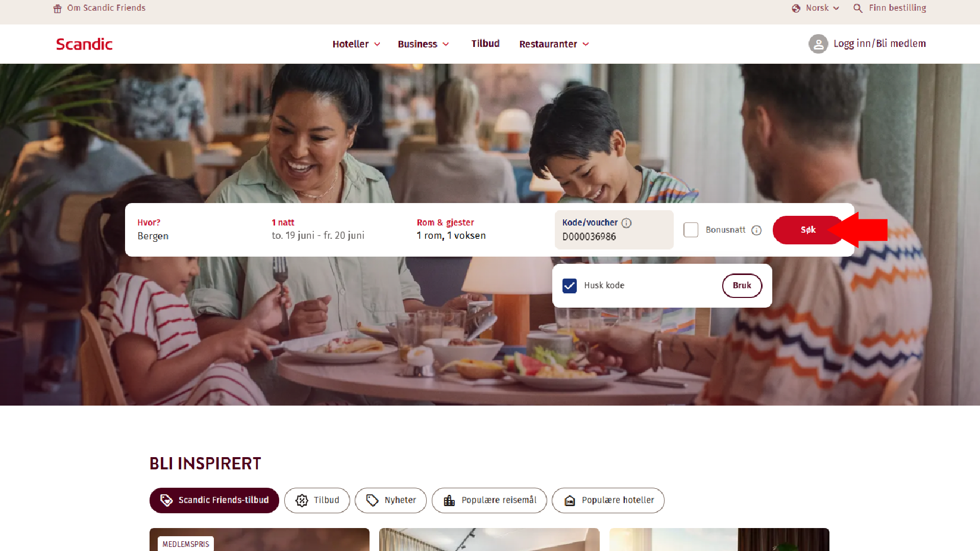The width and height of the screenshot is (980, 551).
Task: Open the Bonusnatt info icon
Action: coord(756,230)
